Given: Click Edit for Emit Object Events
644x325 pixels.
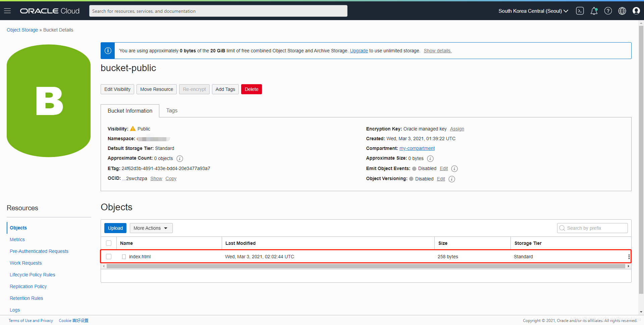Looking at the screenshot, I should coord(444,168).
